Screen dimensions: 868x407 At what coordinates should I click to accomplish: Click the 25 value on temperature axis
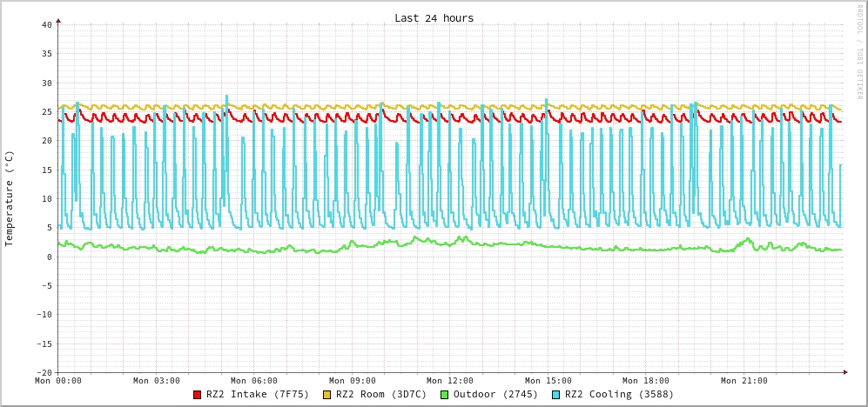click(46, 111)
